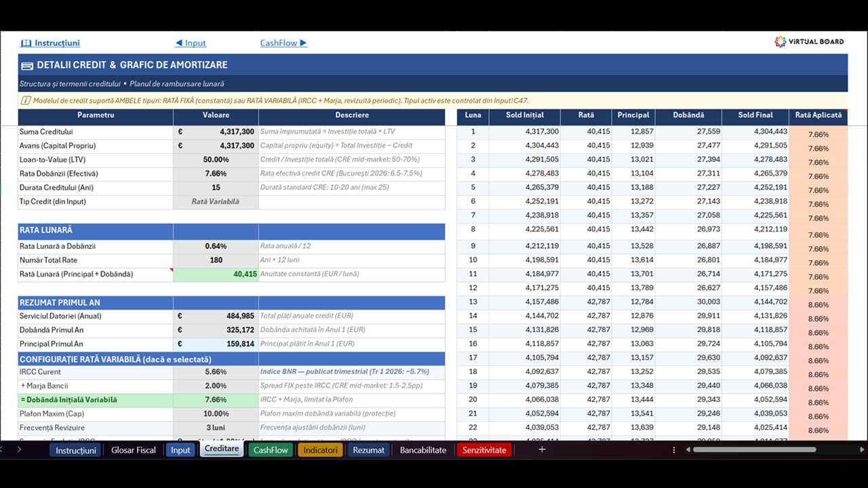Click the horizontal scrollbar thumb
Image resolution: width=868 pixels, height=488 pixels.
(754, 449)
